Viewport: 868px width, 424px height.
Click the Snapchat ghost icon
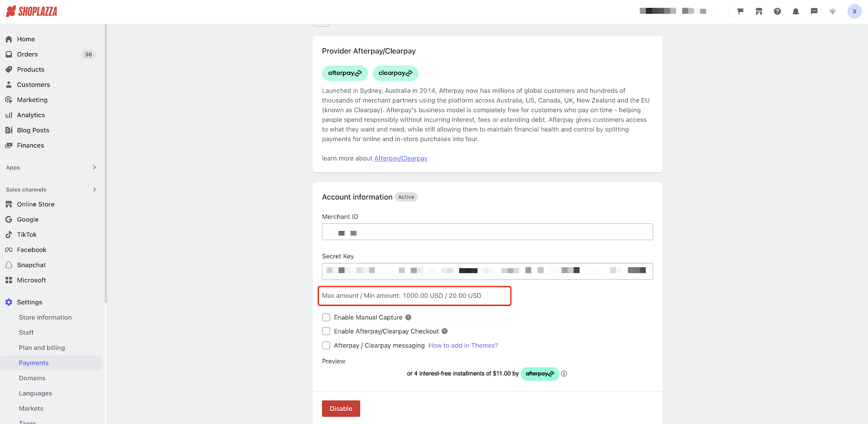[x=9, y=265]
